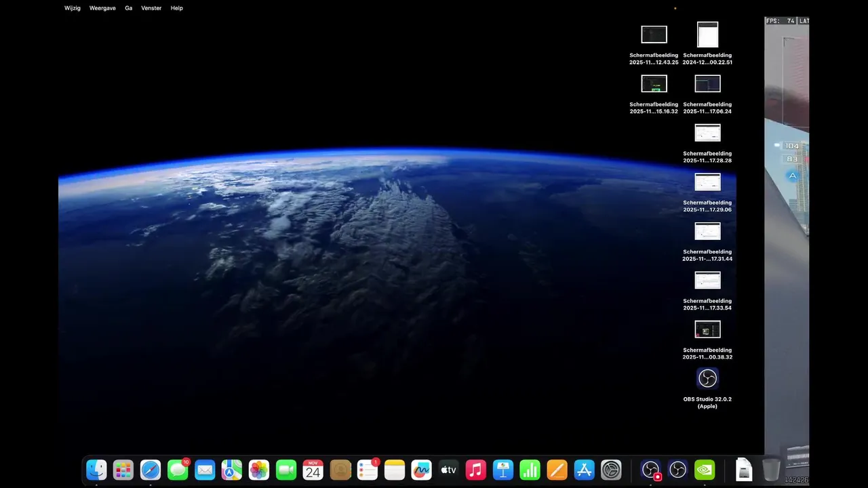This screenshot has width=868, height=488.
Task: Open the Help menu
Action: [177, 8]
